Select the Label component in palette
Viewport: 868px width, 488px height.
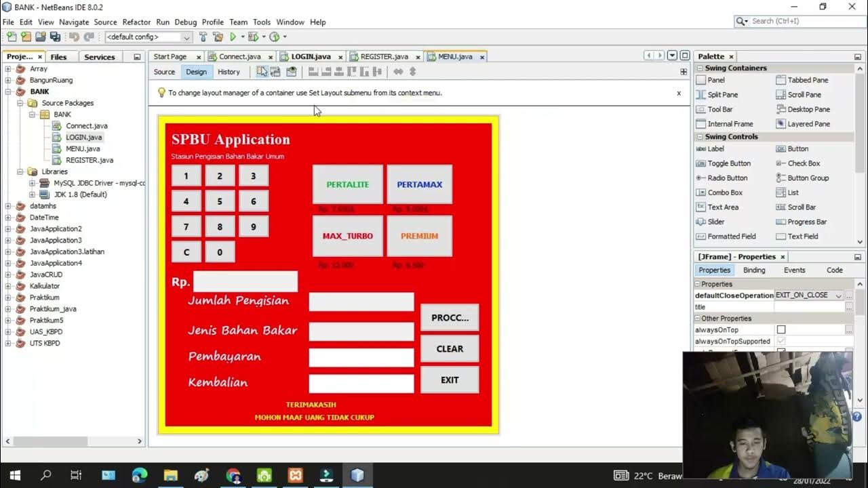(x=710, y=148)
